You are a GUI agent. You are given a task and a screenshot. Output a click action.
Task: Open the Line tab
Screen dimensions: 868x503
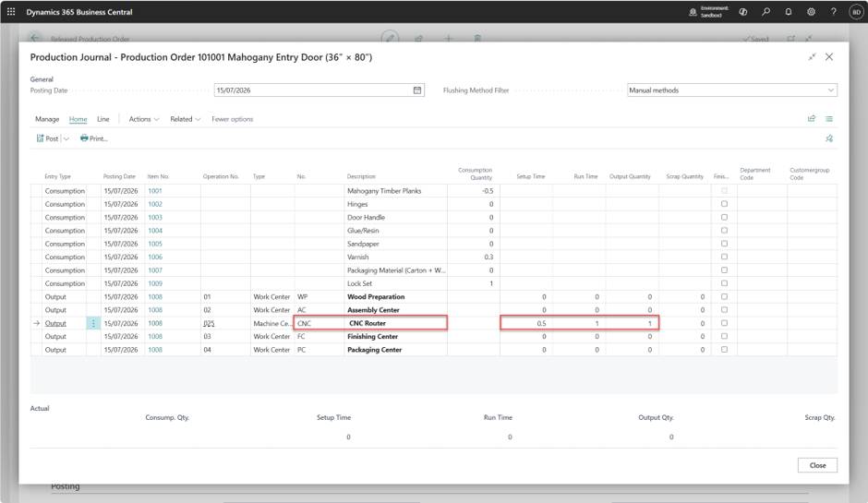[103, 119]
